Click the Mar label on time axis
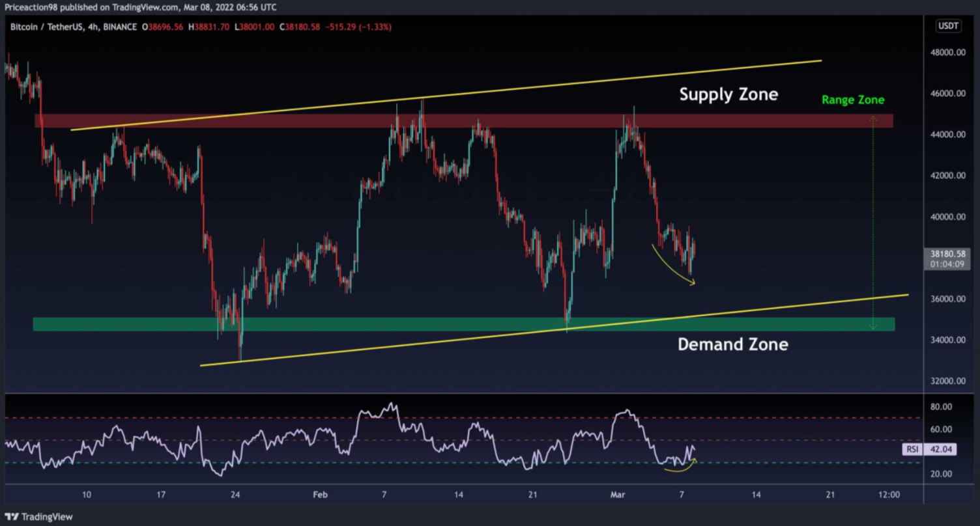 [x=618, y=495]
